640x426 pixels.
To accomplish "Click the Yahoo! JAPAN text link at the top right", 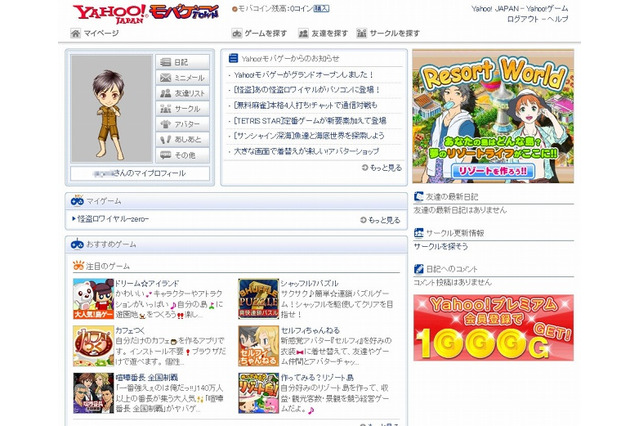I will pyautogui.click(x=495, y=9).
